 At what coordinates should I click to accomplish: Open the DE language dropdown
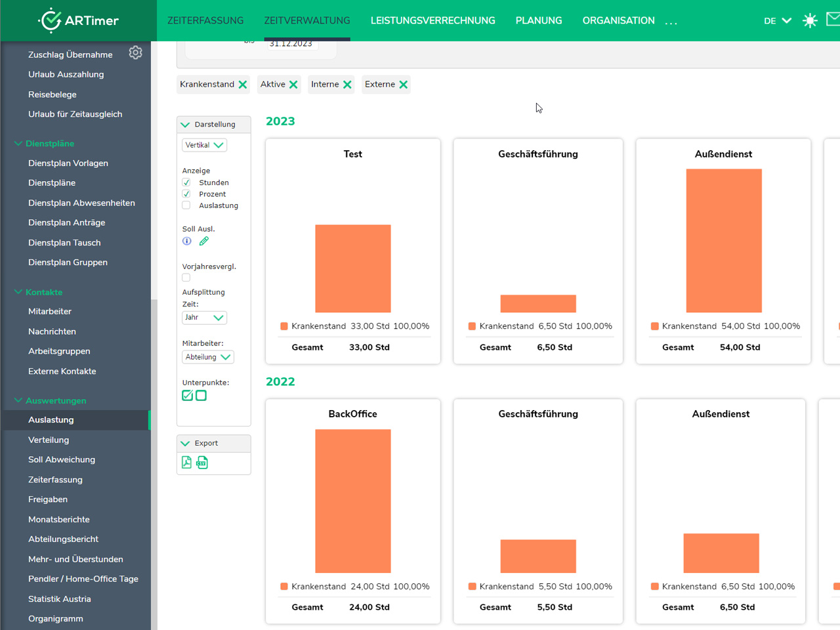pos(778,21)
